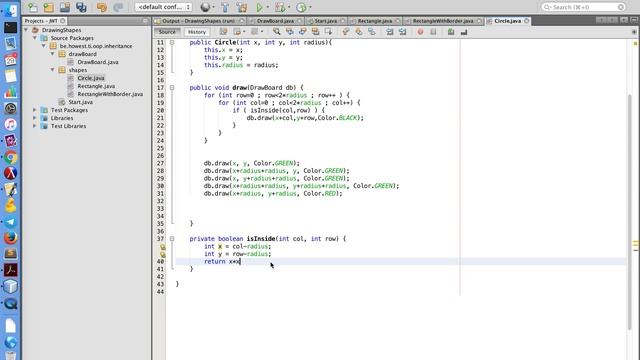Click the Profile Project icon

point(301,7)
